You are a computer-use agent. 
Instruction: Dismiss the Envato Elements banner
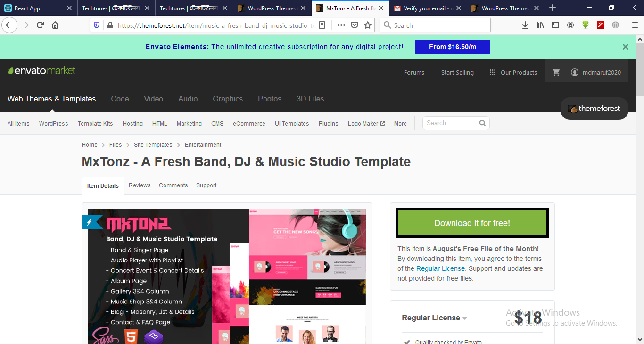[x=626, y=47]
